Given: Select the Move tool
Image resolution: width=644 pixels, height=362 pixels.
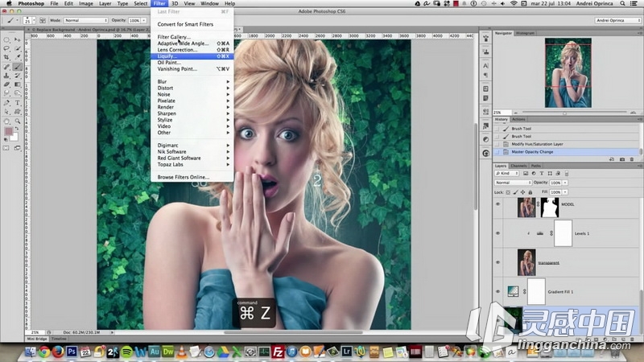Looking at the screenshot, I should point(17,39).
